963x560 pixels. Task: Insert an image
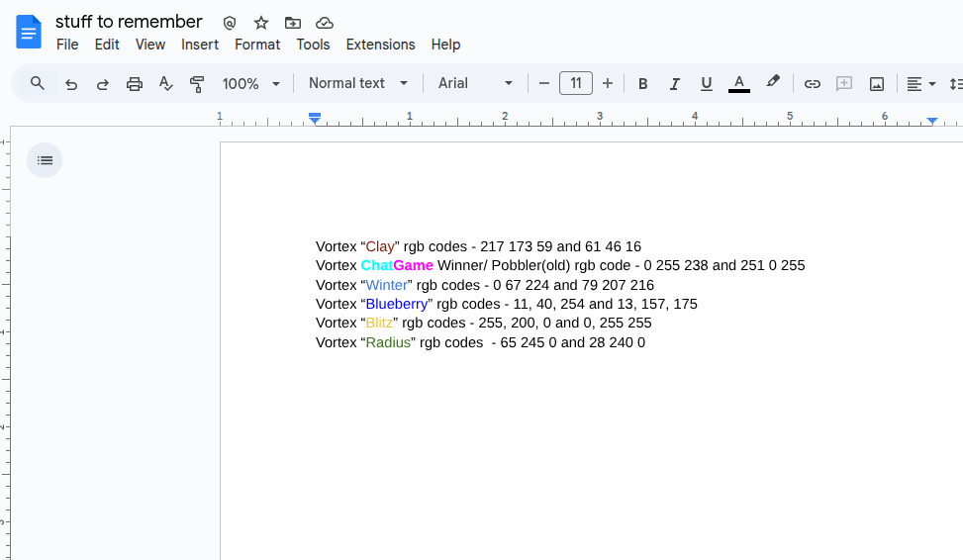click(x=877, y=83)
